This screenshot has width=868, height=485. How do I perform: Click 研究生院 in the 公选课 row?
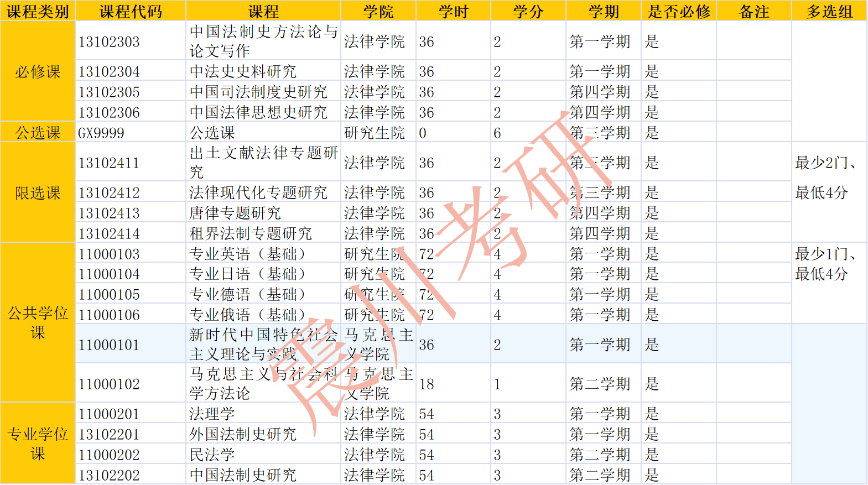coord(375,133)
